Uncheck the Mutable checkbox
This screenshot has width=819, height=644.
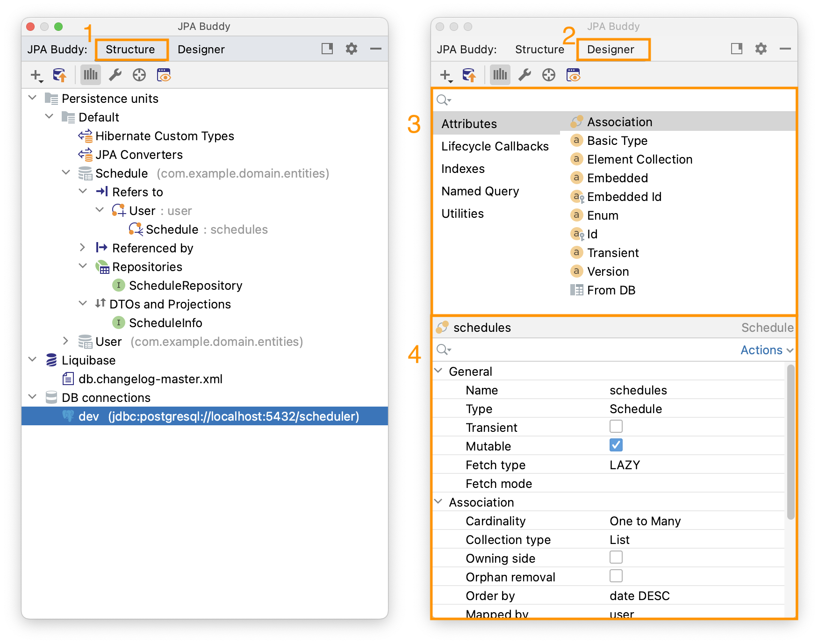(x=616, y=445)
